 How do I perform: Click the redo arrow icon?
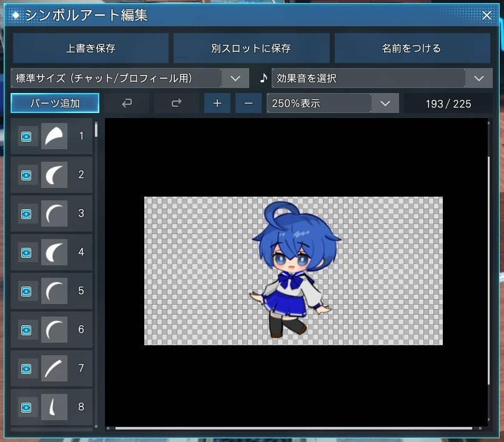pos(177,103)
